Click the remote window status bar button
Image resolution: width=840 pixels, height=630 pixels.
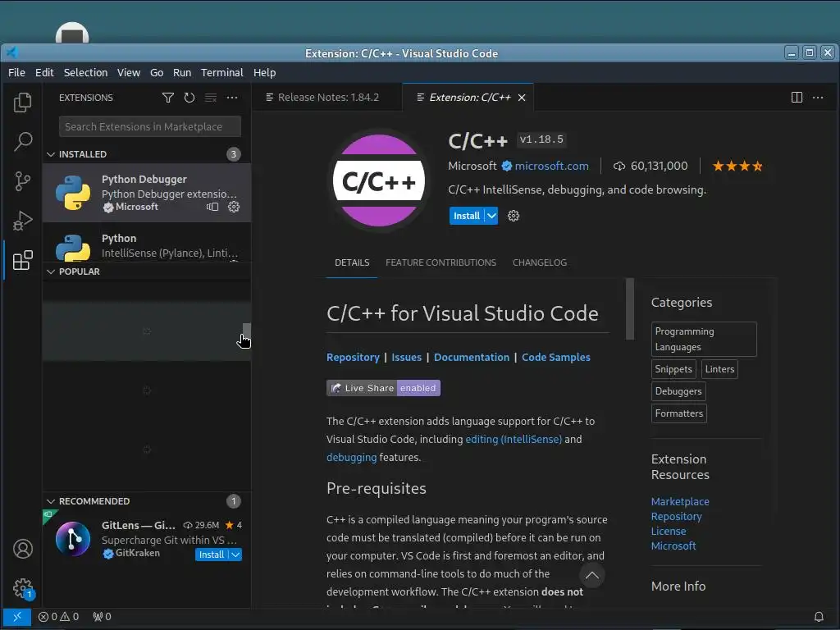coord(16,617)
